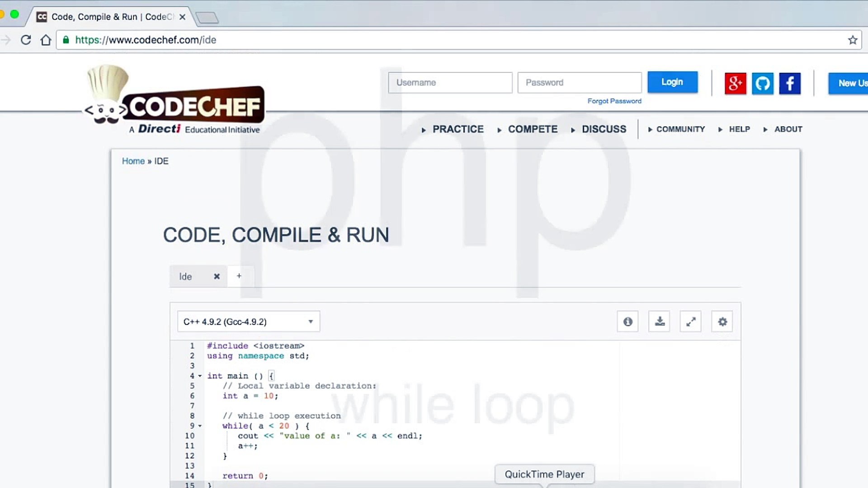
Task: Click the info icon in editor toolbar
Action: tap(628, 322)
